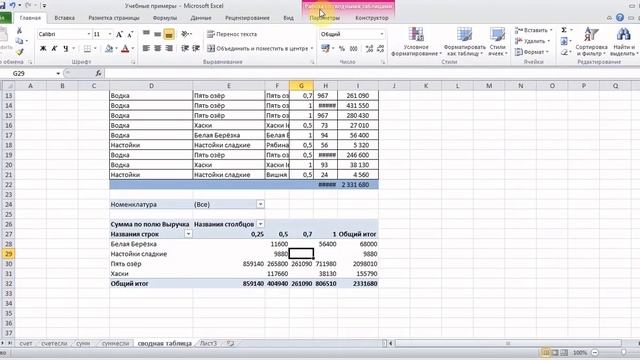Click Объединить и поместить в центре
640x360 pixels.
257,49
